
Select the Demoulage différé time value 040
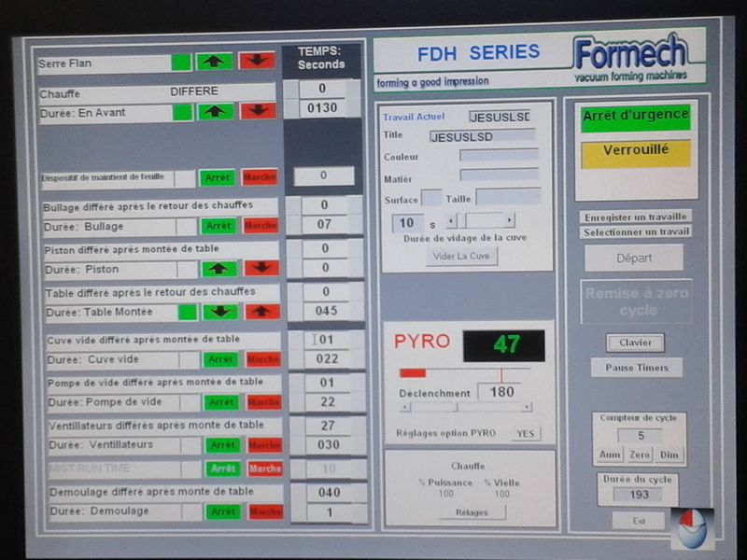[x=330, y=493]
